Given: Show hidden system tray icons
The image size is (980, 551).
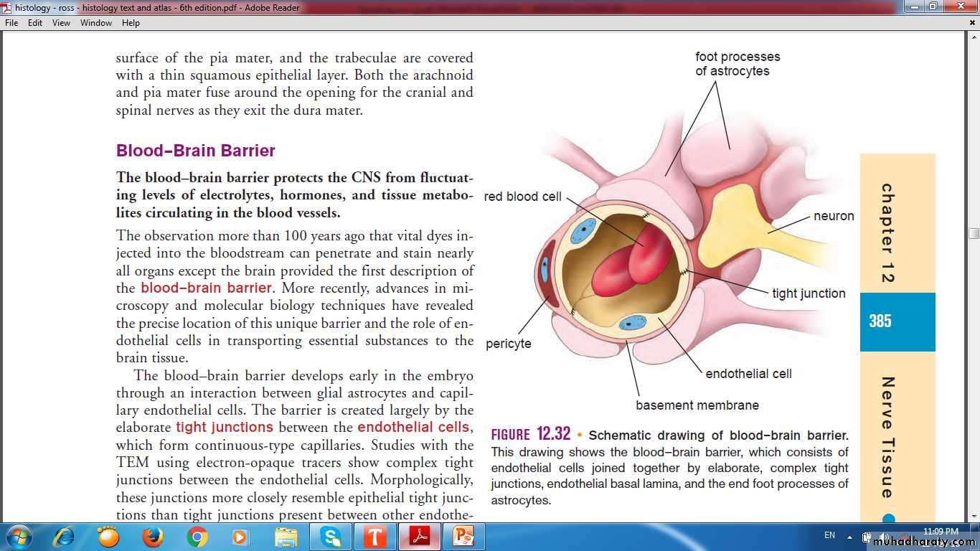Looking at the screenshot, I should pyautogui.click(x=849, y=536).
